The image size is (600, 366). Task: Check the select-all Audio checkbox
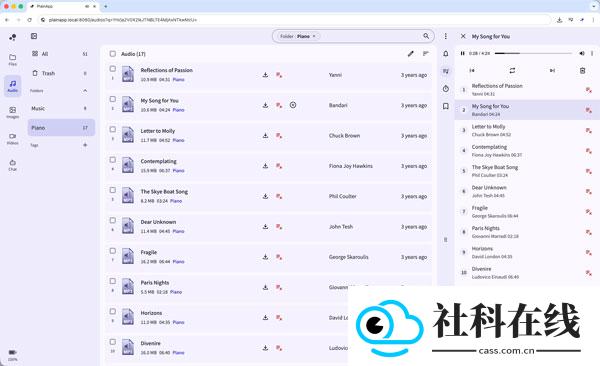click(112, 54)
